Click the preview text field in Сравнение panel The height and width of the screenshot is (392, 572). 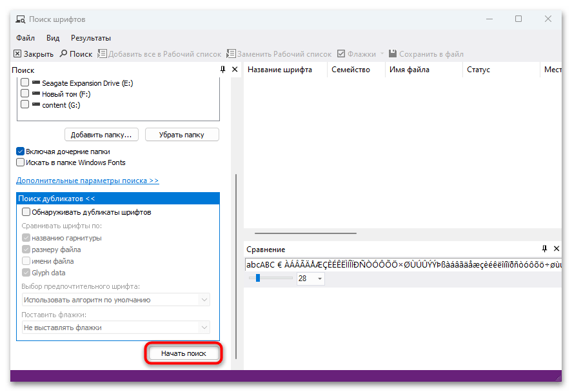tap(400, 264)
